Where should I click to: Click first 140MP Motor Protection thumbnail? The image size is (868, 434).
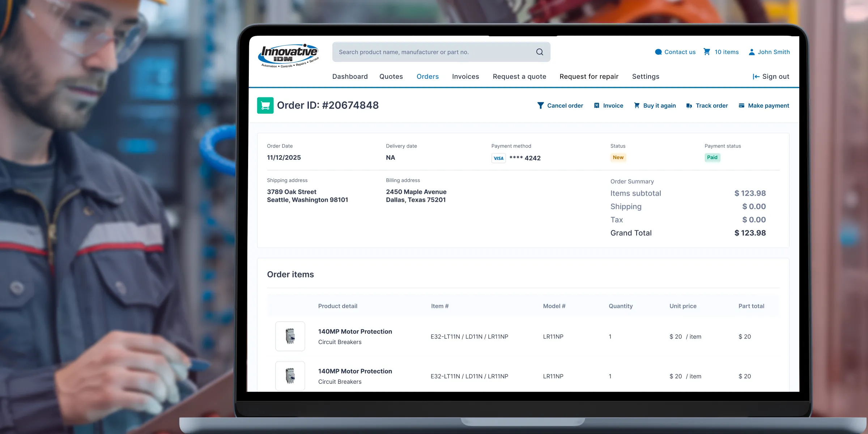[290, 336]
